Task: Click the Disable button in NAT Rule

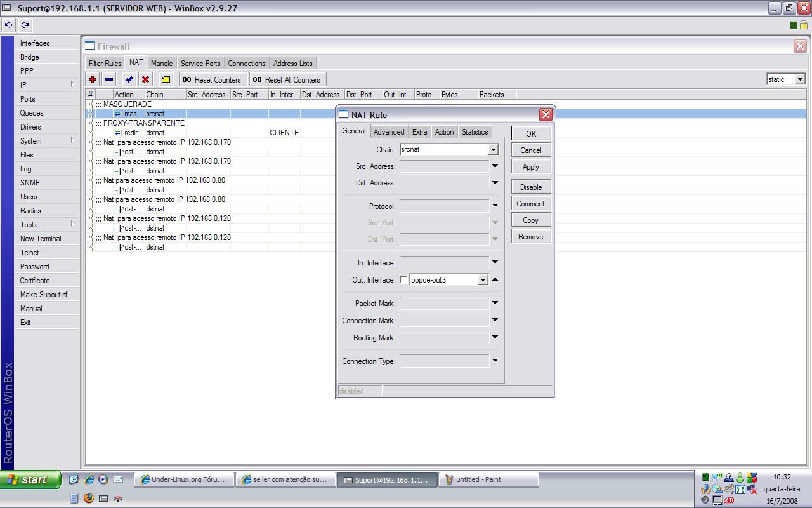Action: (531, 187)
